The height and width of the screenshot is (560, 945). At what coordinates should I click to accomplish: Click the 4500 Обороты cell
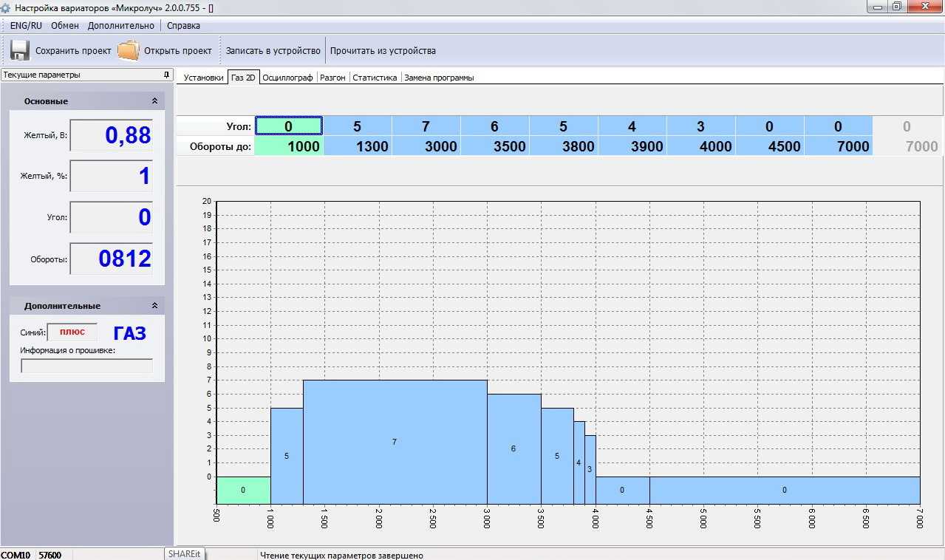pos(770,146)
